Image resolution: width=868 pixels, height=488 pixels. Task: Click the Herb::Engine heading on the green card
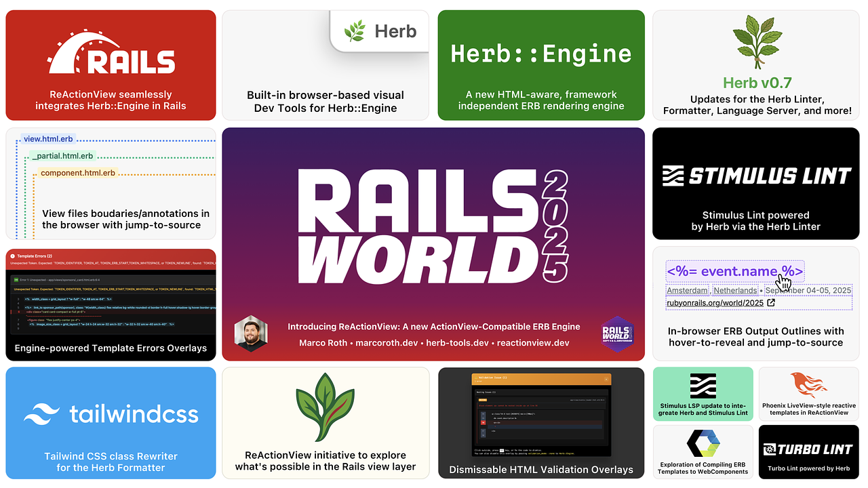pyautogui.click(x=541, y=54)
